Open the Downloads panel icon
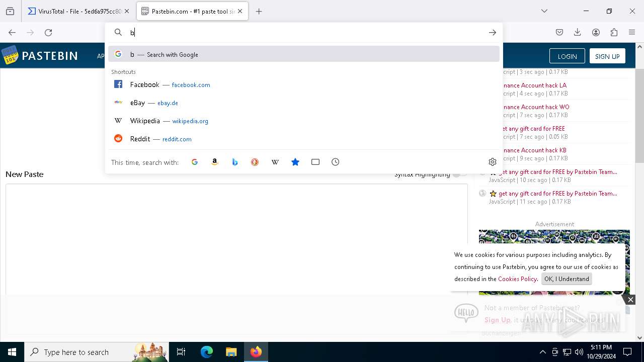The width and height of the screenshot is (644, 362). click(x=578, y=32)
